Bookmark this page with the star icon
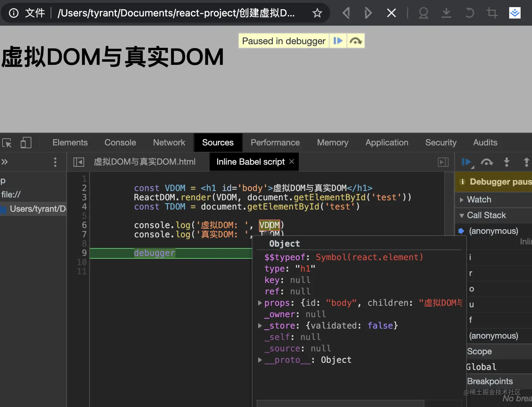532x407 pixels. tap(317, 13)
